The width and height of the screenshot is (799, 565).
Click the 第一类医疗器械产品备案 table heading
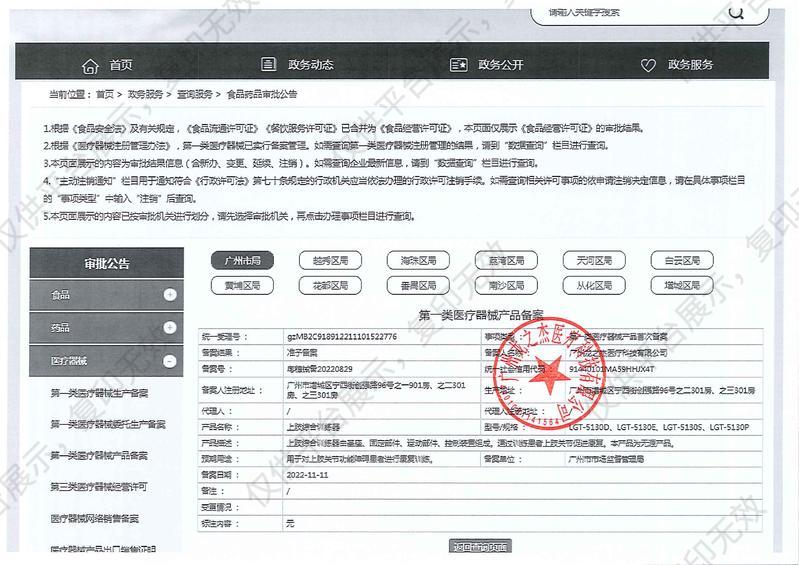[x=481, y=315]
